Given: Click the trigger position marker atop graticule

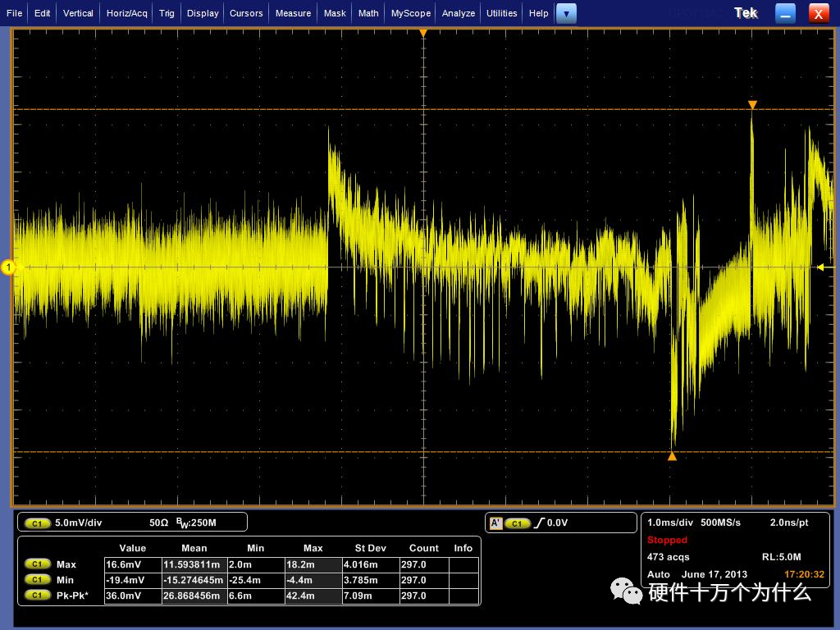Looking at the screenshot, I should [423, 34].
